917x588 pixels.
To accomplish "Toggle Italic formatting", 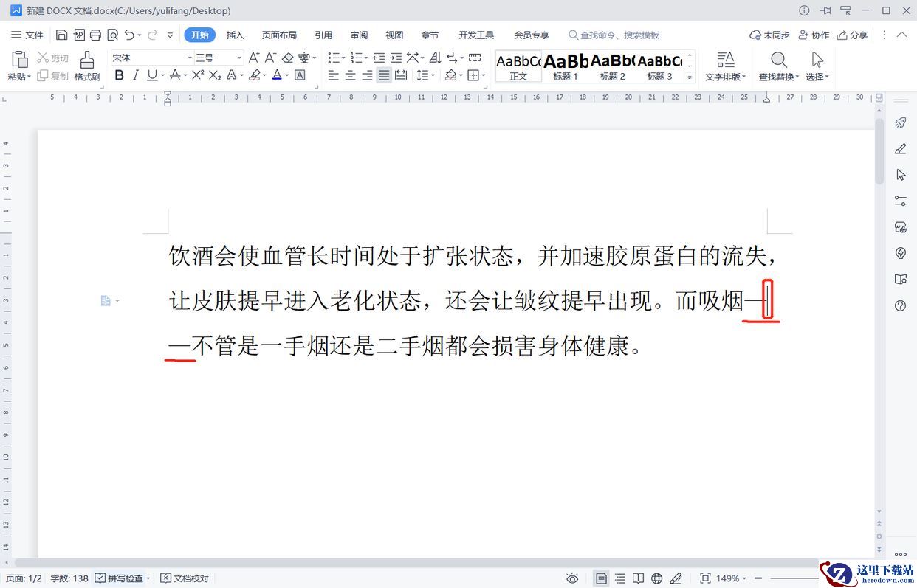I will pos(136,75).
